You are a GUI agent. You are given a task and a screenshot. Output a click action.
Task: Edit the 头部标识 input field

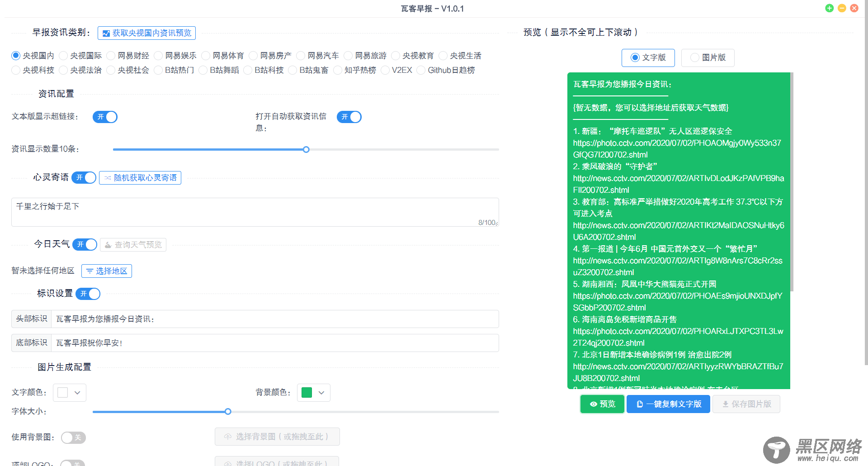[x=275, y=319]
